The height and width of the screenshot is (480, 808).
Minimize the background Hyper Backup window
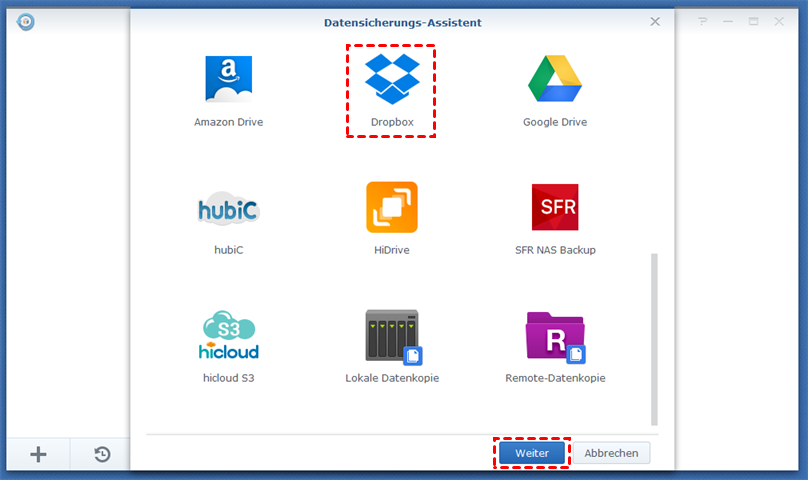[x=728, y=22]
